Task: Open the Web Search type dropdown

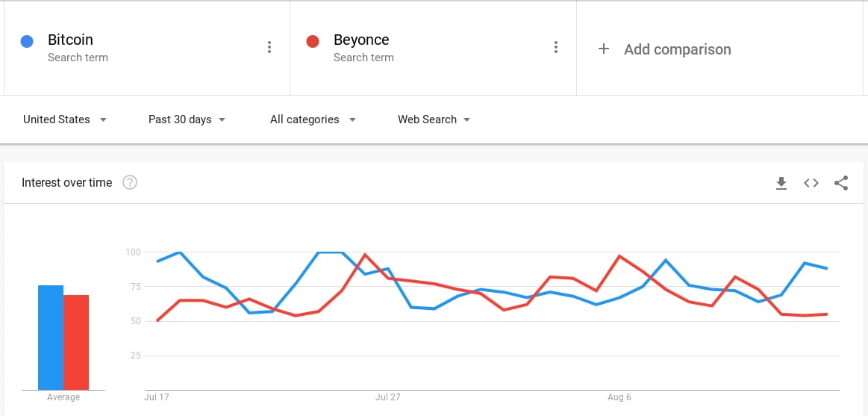Action: 434,119
